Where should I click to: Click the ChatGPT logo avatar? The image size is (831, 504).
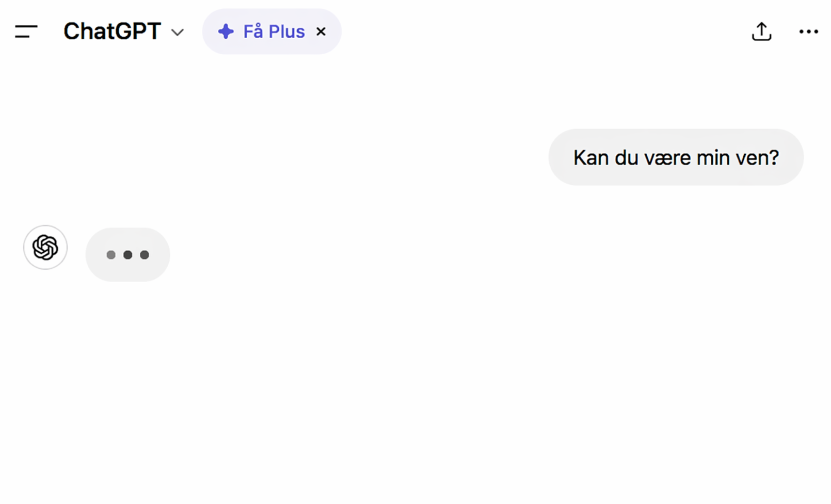(x=45, y=247)
